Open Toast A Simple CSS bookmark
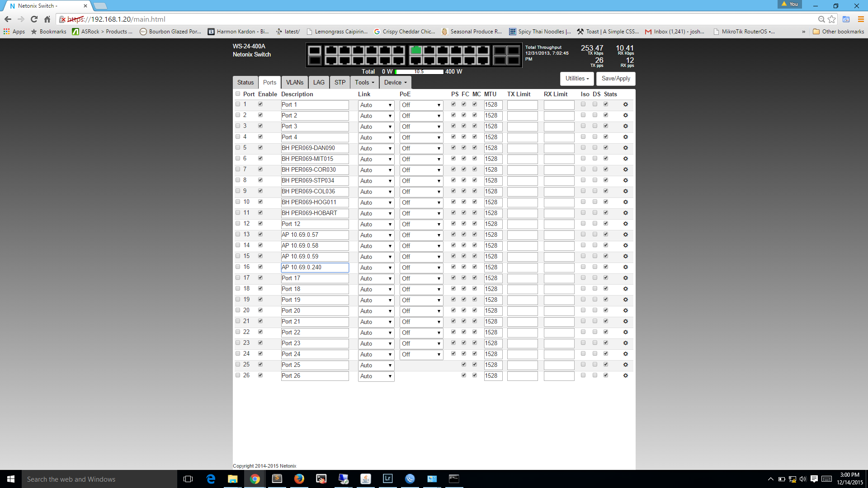Viewport: 868px width, 488px height. 608,32
